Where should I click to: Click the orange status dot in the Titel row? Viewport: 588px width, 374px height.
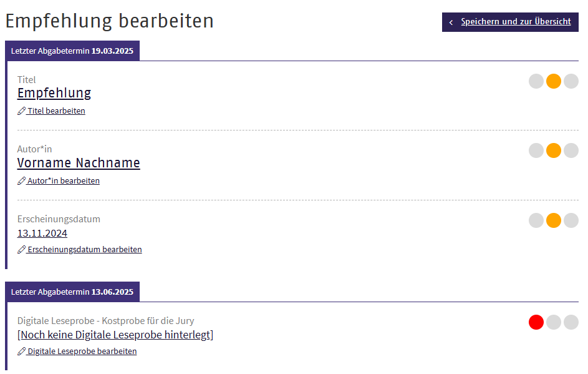(554, 81)
